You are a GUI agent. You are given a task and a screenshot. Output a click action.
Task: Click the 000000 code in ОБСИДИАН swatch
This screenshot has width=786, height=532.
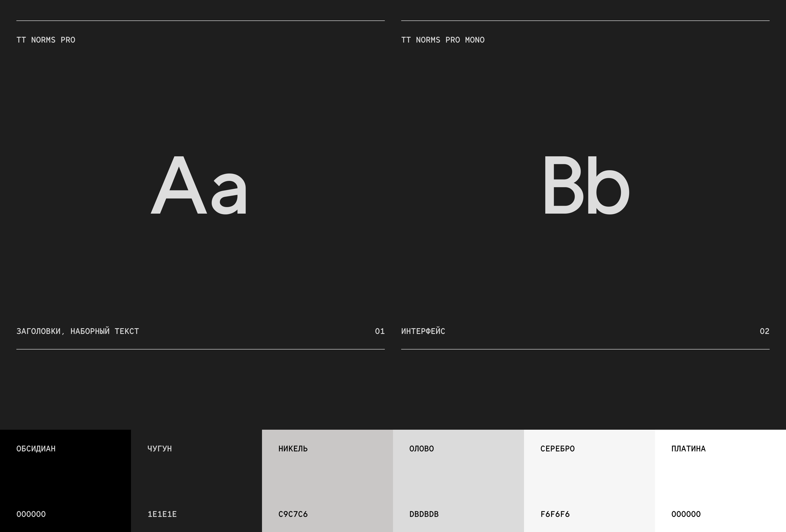(x=31, y=514)
